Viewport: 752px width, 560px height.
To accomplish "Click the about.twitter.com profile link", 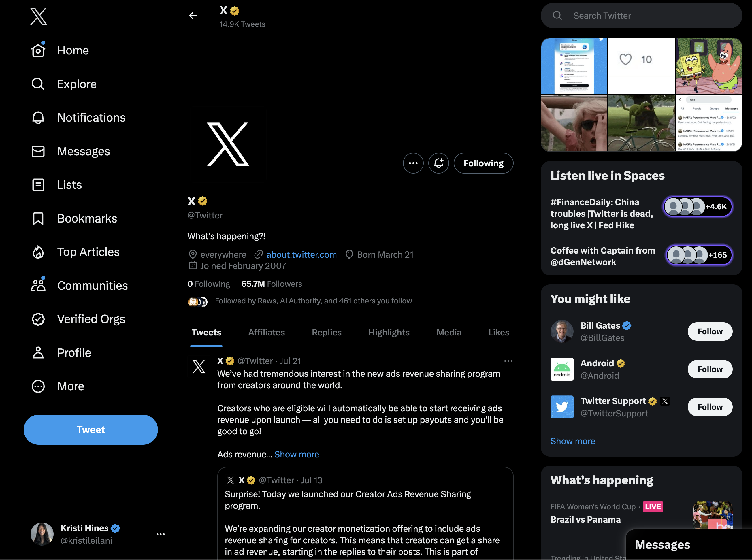I will coord(301,255).
